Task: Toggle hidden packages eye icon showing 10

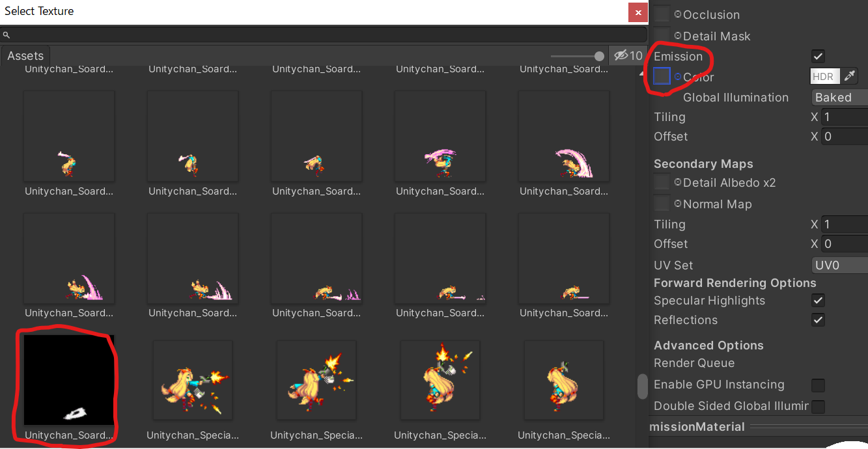Action: tap(628, 56)
